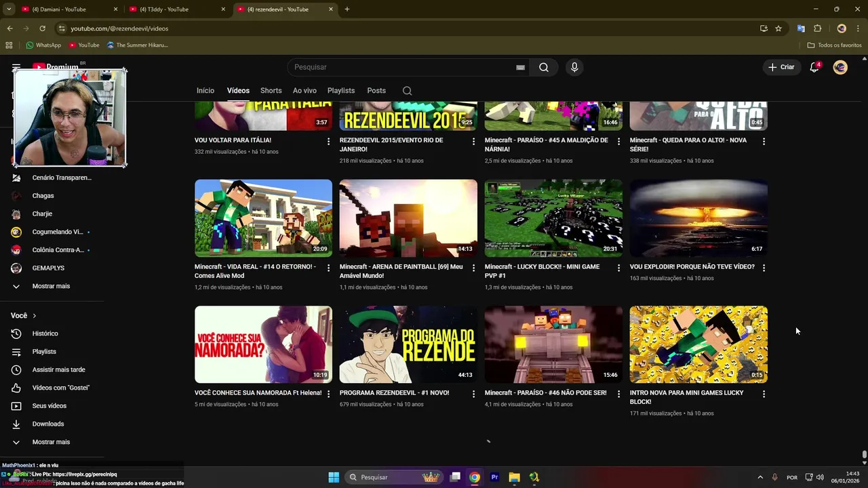Open options for LUCKY BLOCK MINI GAME PVP video
Screen dimensions: 868x488
click(618, 268)
